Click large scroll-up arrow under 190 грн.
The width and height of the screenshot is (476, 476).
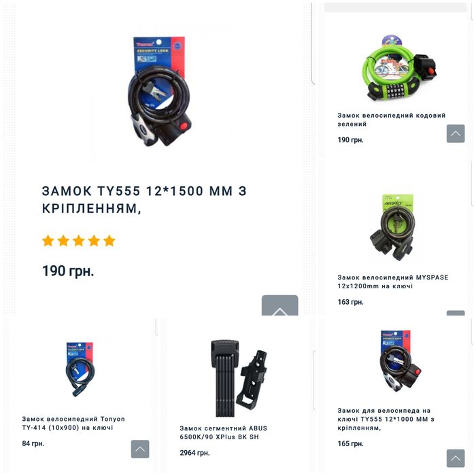click(280, 305)
